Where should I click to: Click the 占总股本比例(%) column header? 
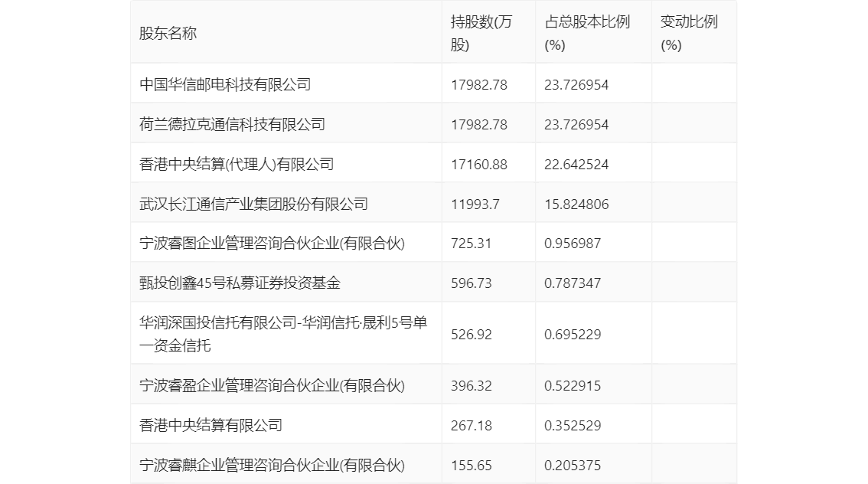pyautogui.click(x=587, y=33)
